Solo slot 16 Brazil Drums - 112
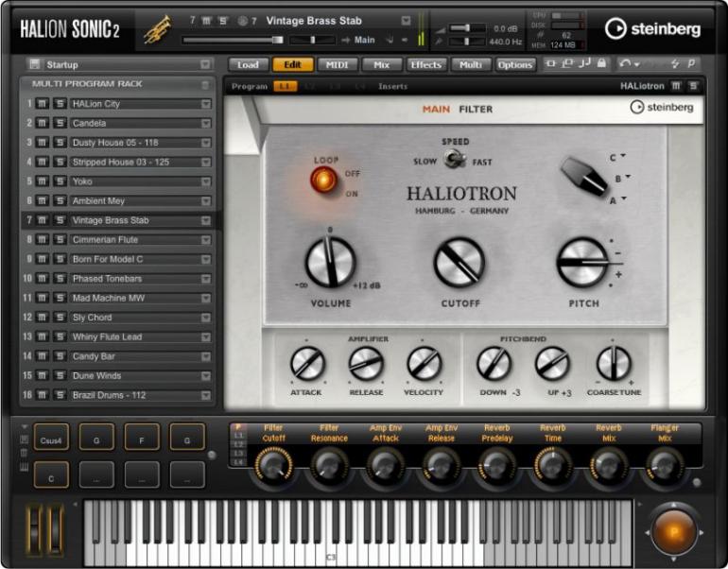Viewport: 728px width, 569px height. point(60,395)
